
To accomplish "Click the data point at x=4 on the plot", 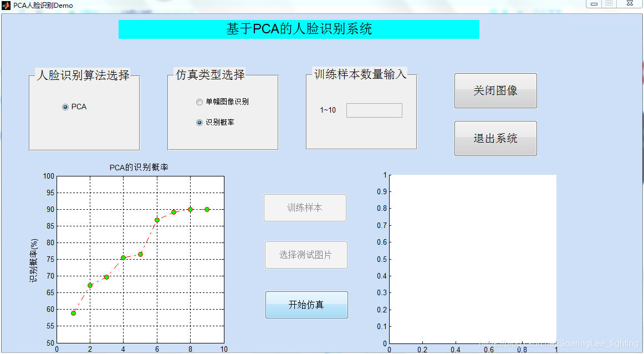I will [123, 258].
